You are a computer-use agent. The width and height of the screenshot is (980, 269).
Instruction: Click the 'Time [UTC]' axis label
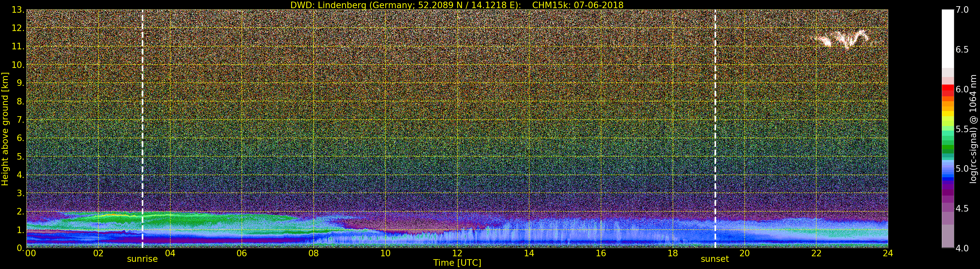pyautogui.click(x=457, y=262)
